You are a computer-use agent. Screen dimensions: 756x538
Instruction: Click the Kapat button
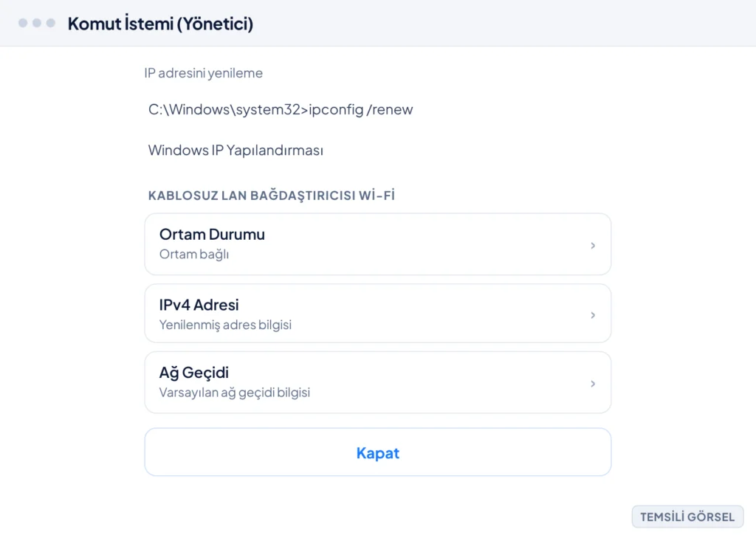(378, 452)
